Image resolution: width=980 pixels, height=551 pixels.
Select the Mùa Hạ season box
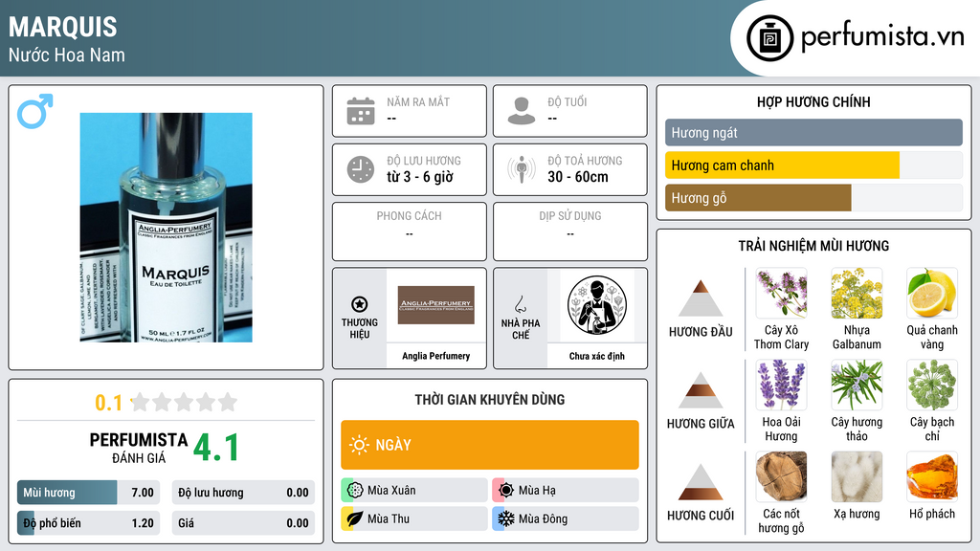(566, 491)
